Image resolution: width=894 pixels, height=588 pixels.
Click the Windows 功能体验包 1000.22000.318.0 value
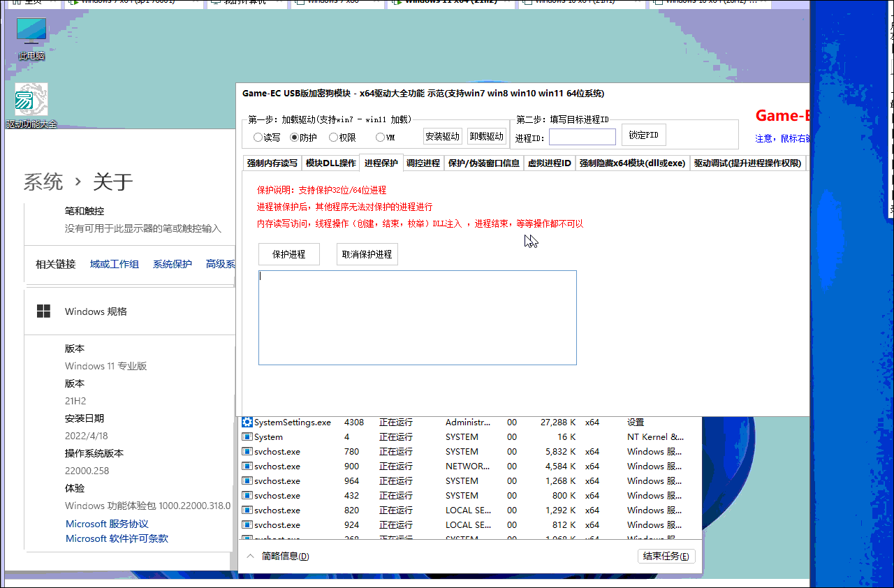click(x=148, y=506)
